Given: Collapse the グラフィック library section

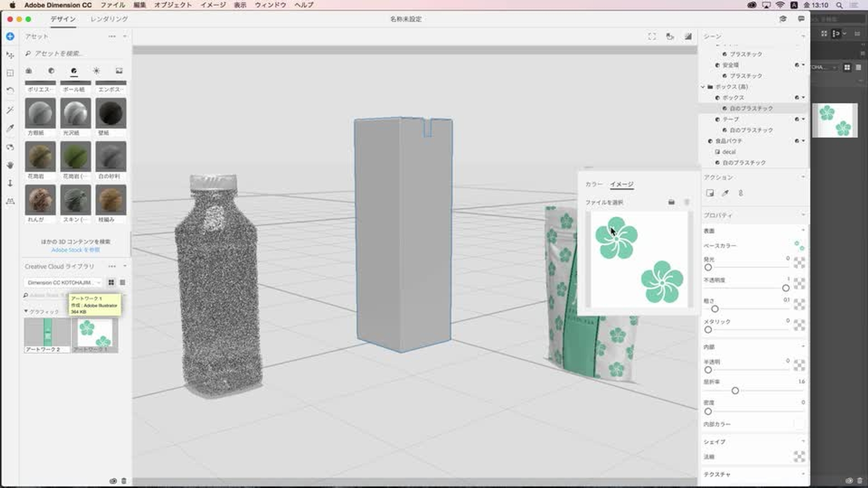Looking at the screenshot, I should click(26, 311).
